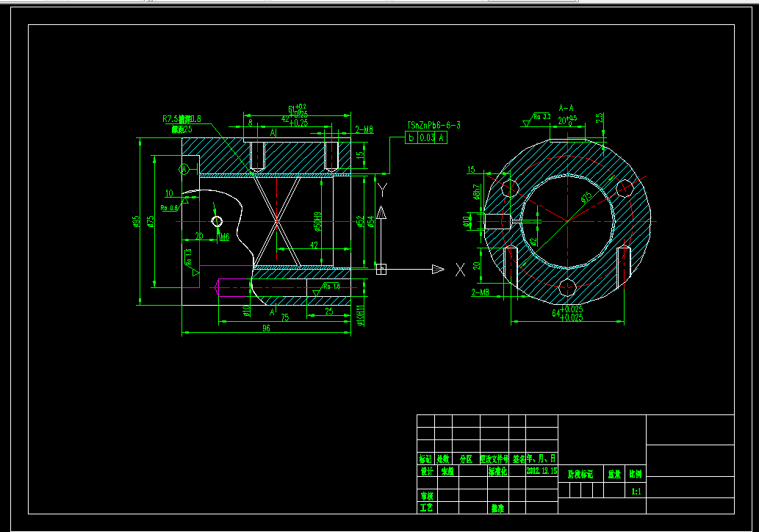Image resolution: width=759 pixels, height=532 pixels.
Task: Select the ø8h7 dimension text
Action: (x=477, y=192)
